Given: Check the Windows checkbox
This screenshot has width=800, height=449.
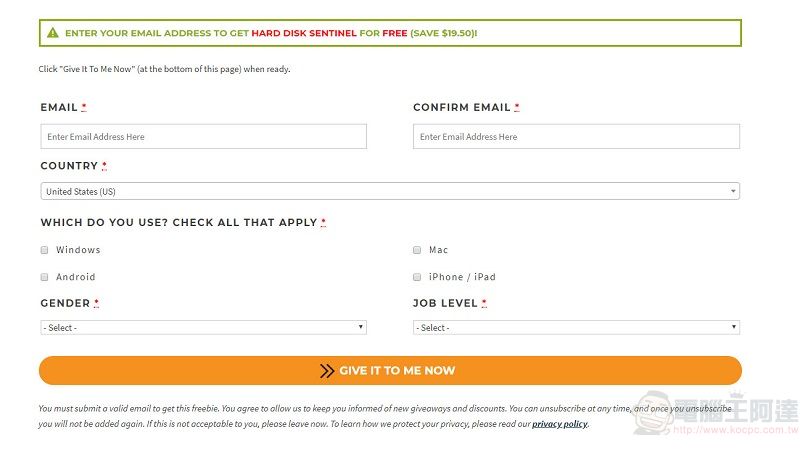Looking at the screenshot, I should pos(44,250).
